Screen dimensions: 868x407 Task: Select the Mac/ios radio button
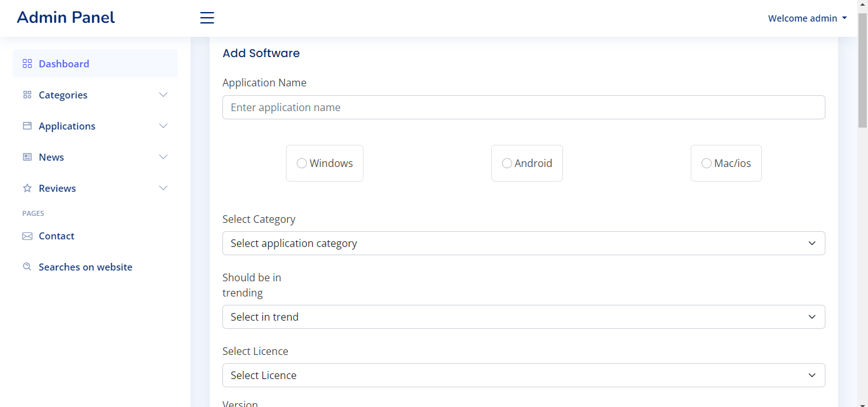point(707,163)
